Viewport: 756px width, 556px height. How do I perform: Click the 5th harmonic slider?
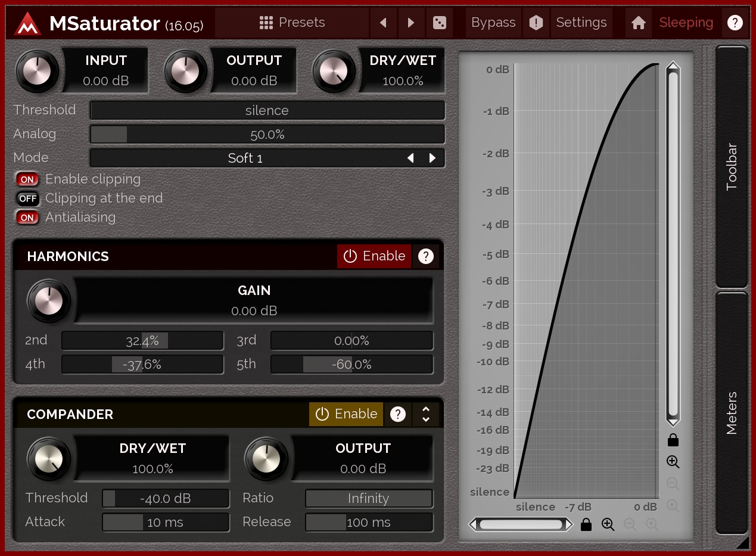351,364
